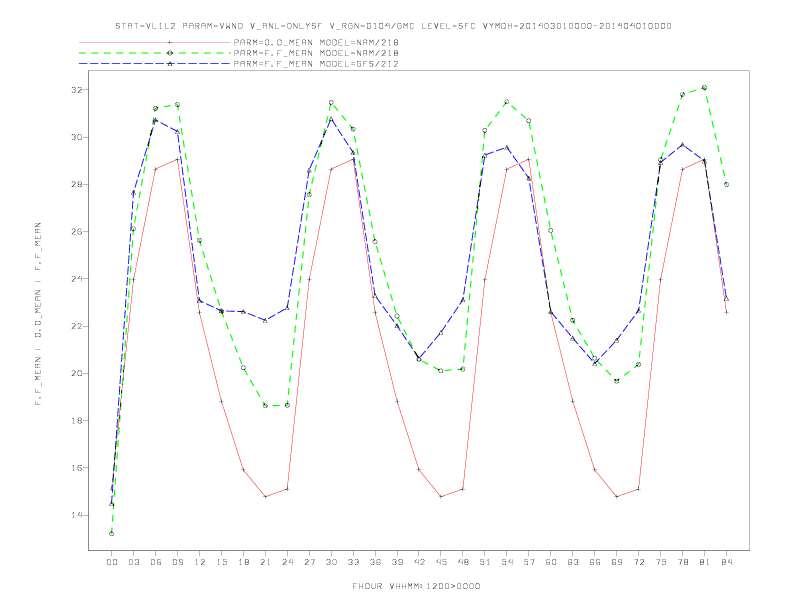Click x-axis forecast hour label 06
Viewport: 792px width, 612px height.
[x=156, y=562]
